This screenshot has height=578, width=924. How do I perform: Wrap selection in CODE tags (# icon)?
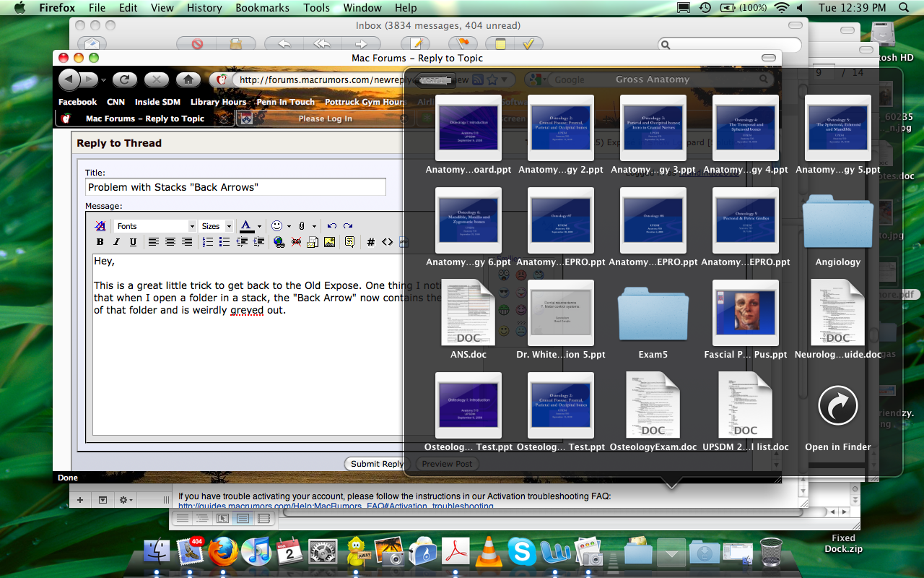pyautogui.click(x=370, y=242)
